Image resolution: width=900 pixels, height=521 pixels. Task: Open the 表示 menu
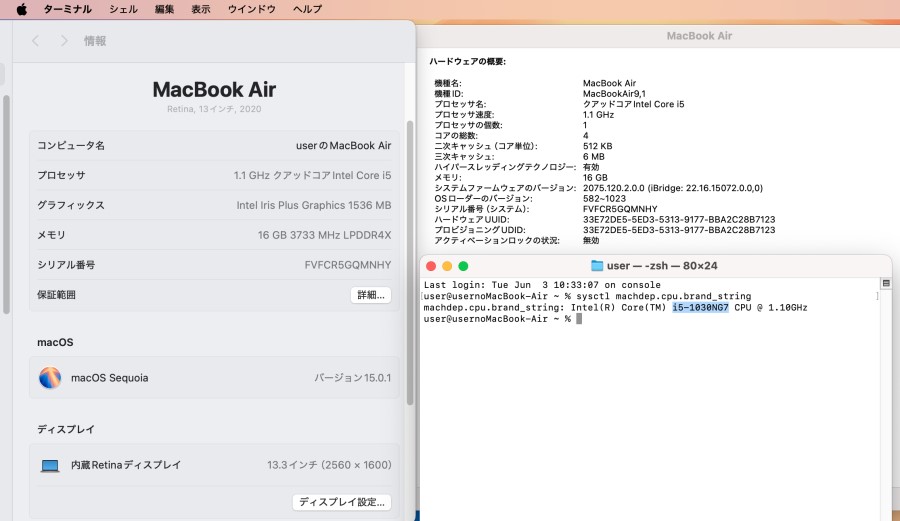point(200,9)
